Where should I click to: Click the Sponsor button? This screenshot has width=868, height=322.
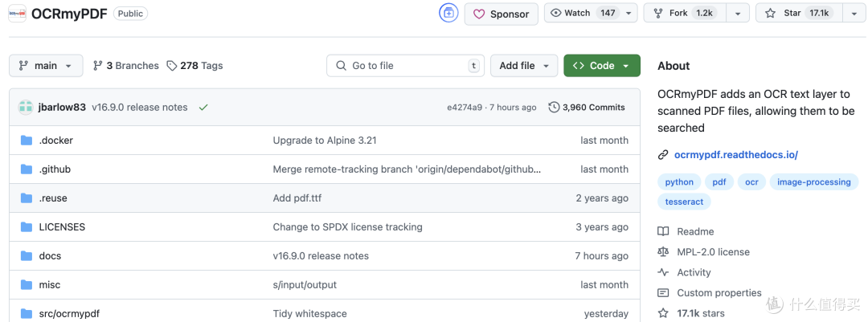502,14
